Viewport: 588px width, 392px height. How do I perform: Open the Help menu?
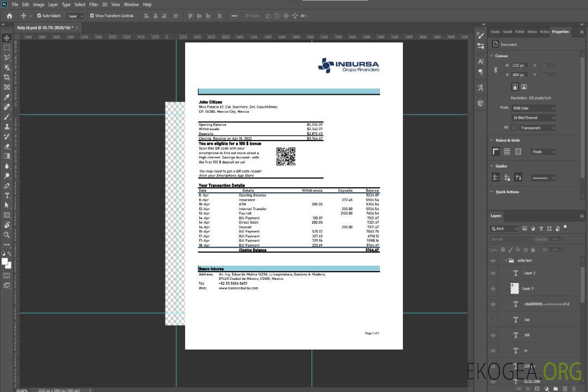click(147, 4)
